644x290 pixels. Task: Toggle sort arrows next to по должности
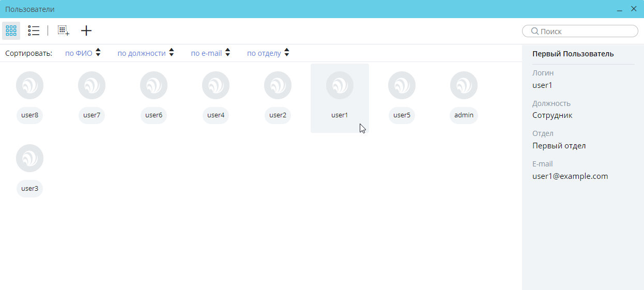[x=172, y=53]
